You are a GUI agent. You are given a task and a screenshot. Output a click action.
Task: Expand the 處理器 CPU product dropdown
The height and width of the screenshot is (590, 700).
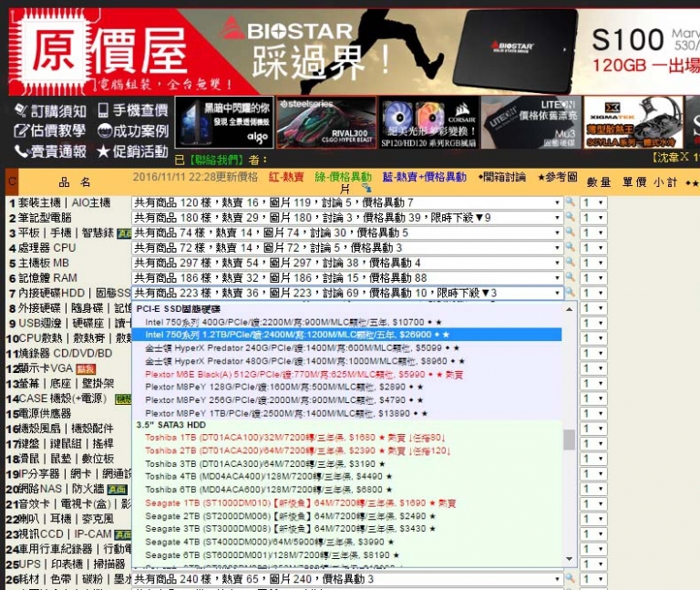click(x=347, y=248)
